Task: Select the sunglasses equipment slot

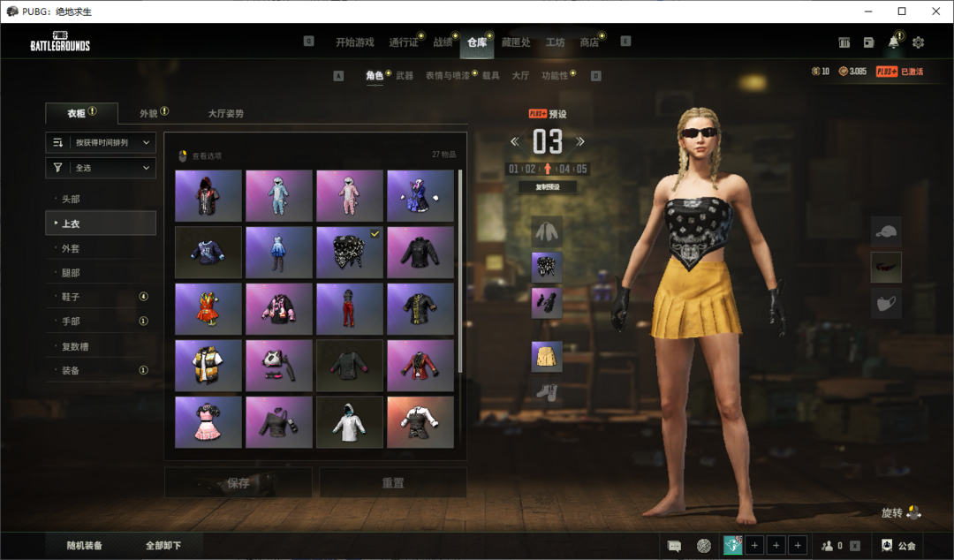Action: pos(886,268)
